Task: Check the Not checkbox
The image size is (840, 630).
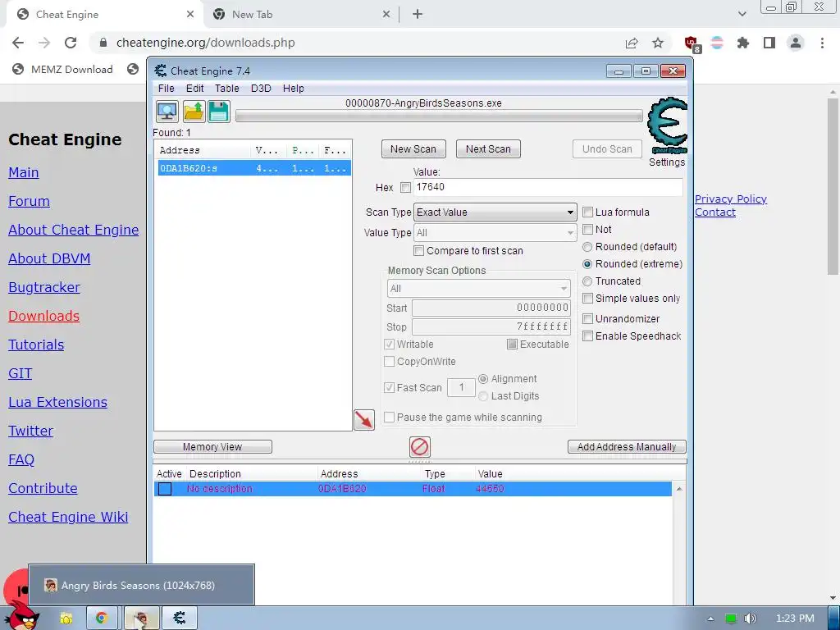Action: click(x=587, y=230)
